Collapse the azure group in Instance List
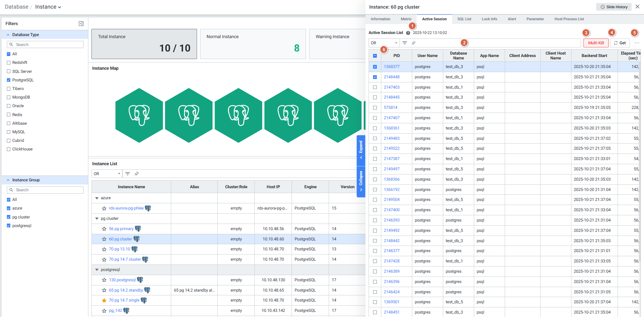 (97, 198)
